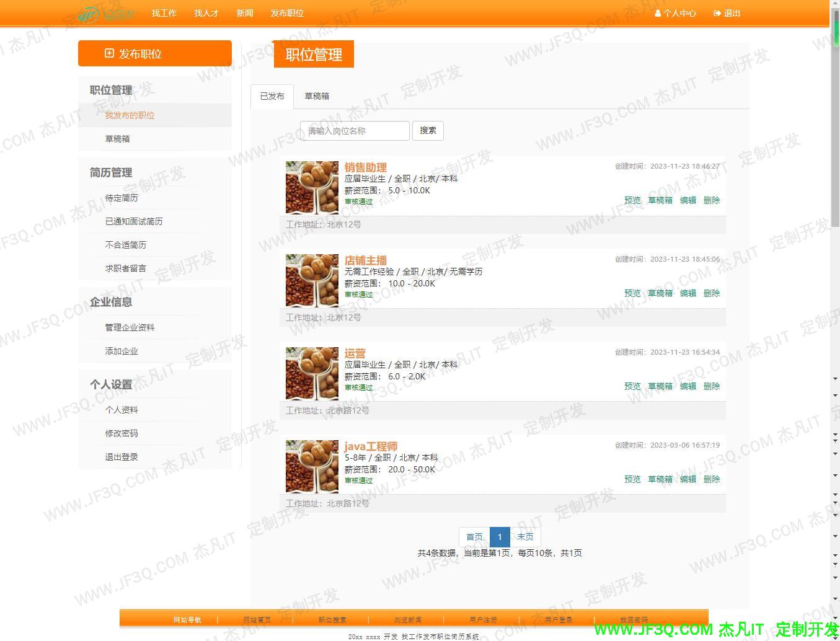Click the site logo in the header
Image resolution: width=840 pixels, height=641 pixels.
pos(107,13)
